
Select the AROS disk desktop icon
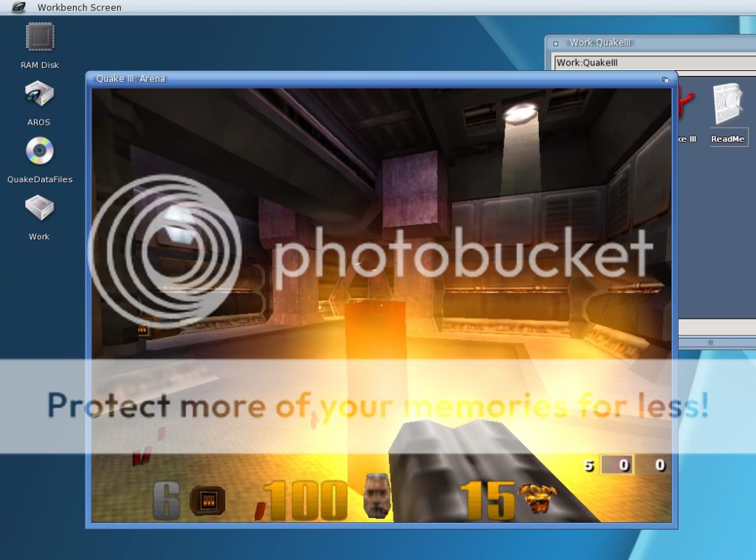tap(39, 95)
